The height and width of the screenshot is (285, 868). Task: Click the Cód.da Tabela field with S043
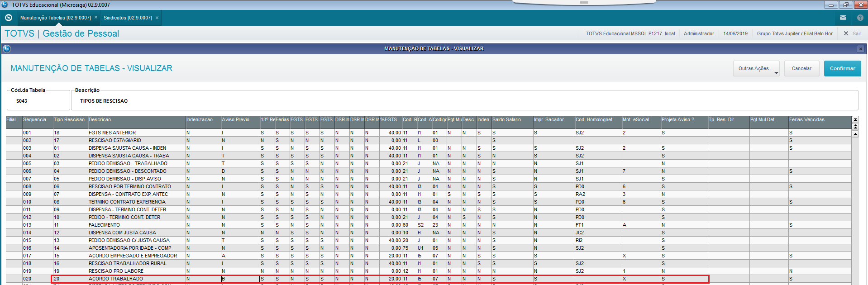click(x=38, y=101)
